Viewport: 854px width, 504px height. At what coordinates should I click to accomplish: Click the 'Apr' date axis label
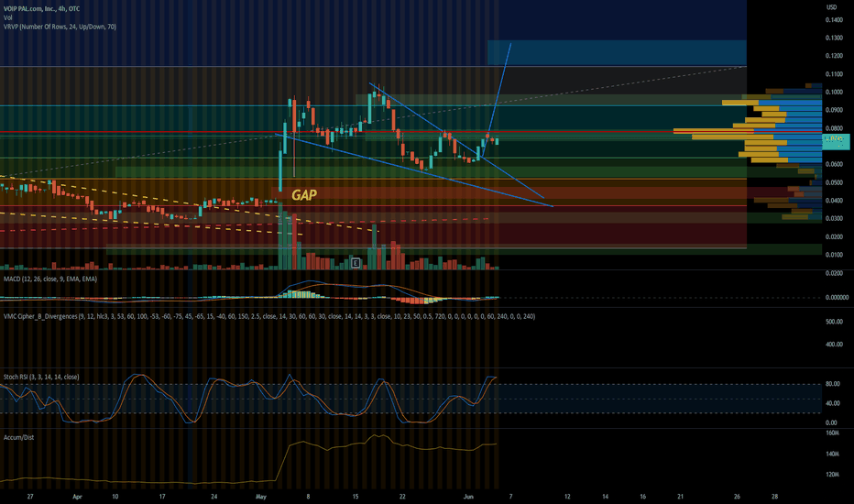coord(77,497)
